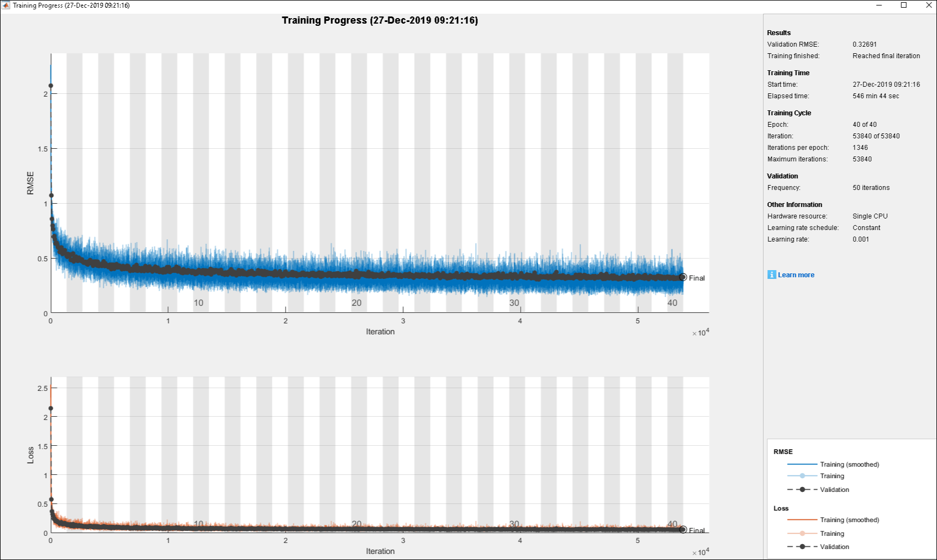Click the Final marker on the Loss plot
Image resolution: width=937 pixels, height=560 pixels.
(683, 530)
